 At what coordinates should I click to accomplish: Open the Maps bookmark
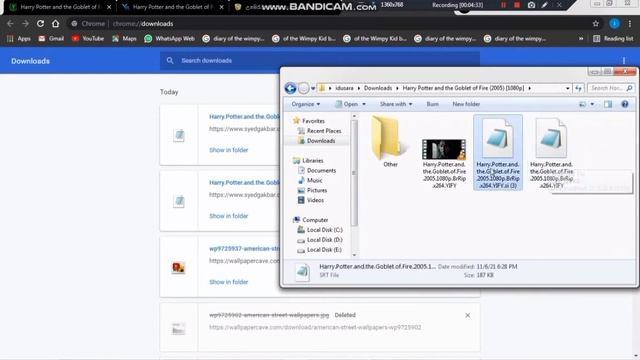[124, 39]
